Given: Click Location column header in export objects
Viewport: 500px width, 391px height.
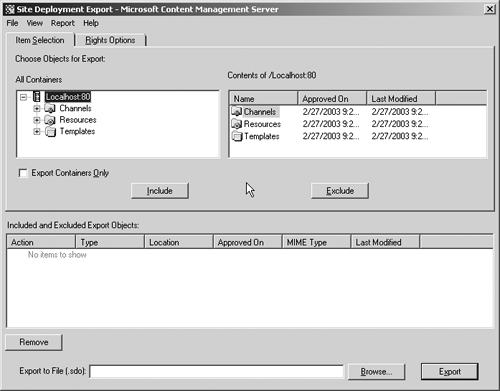Looking at the screenshot, I should click(x=179, y=242).
